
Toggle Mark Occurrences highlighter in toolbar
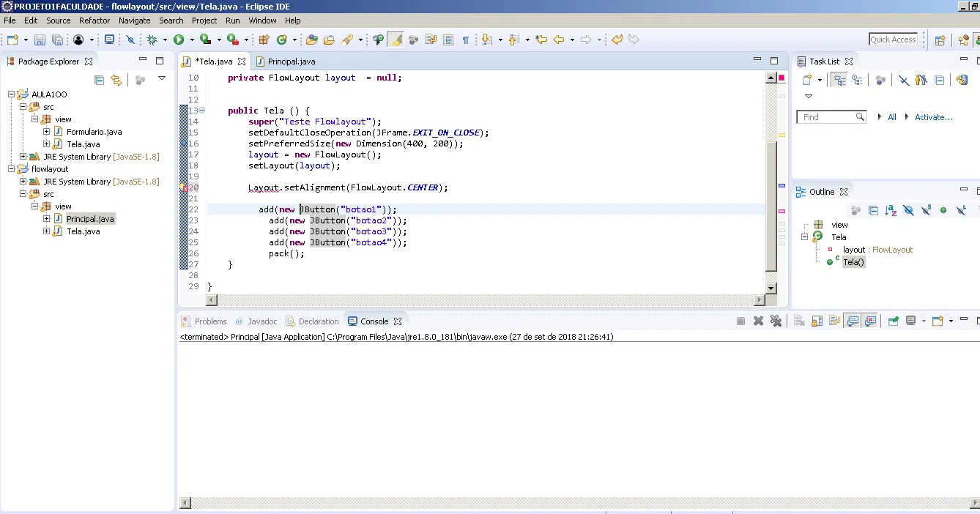[395, 40]
